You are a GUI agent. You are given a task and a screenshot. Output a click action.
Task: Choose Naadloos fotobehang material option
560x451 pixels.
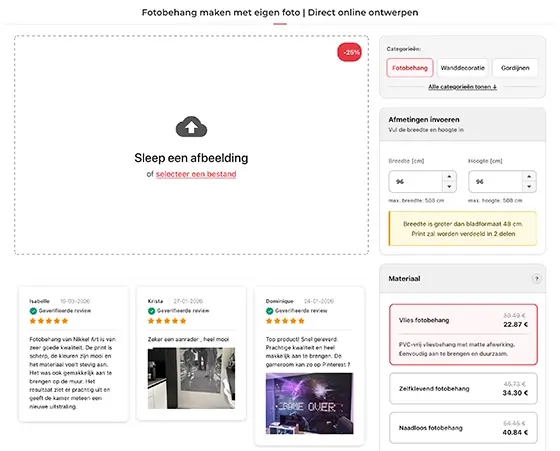coord(463,428)
